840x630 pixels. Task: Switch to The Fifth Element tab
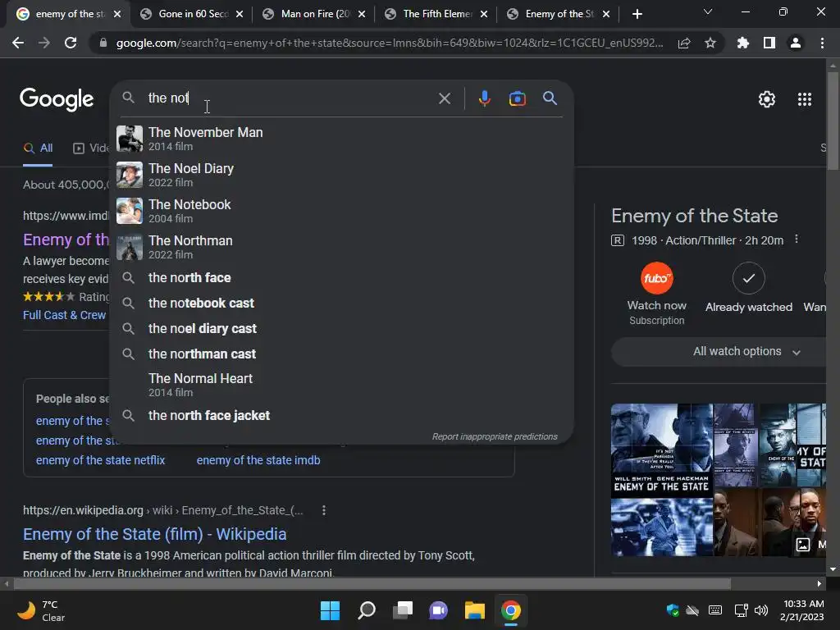coord(430,14)
